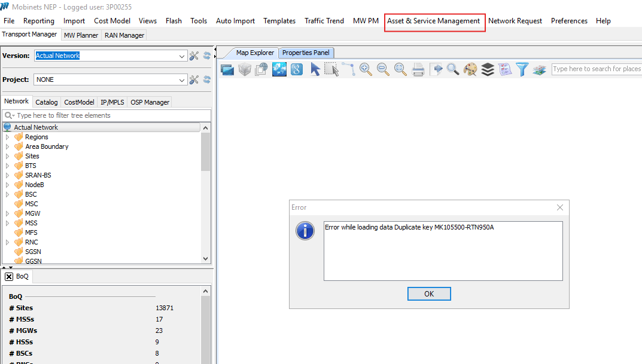Click the Google maps 'g' icon
Viewport: 642px width, 364px height.
(296, 69)
